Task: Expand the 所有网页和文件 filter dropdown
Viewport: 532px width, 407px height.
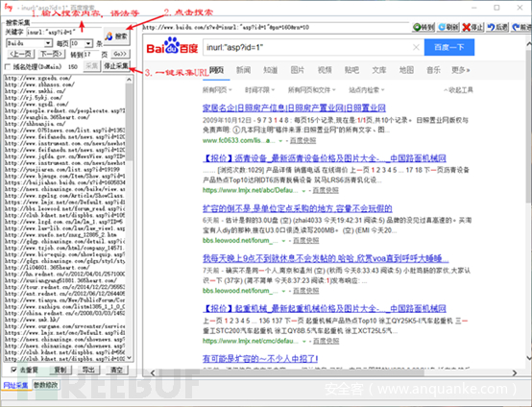Action: pyautogui.click(x=311, y=90)
